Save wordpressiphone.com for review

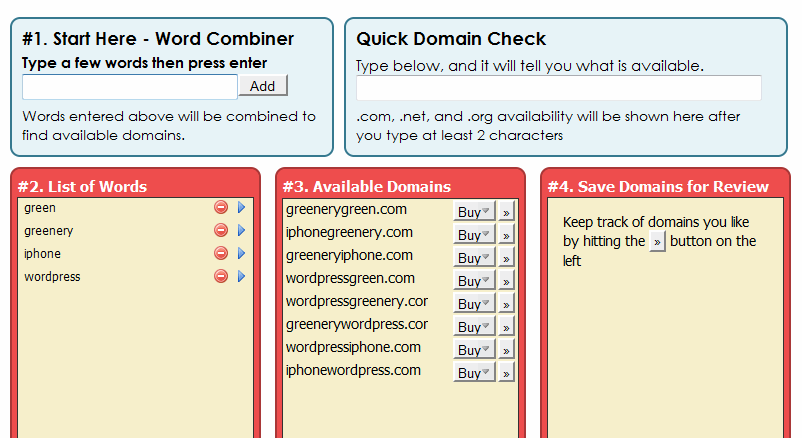[506, 351]
